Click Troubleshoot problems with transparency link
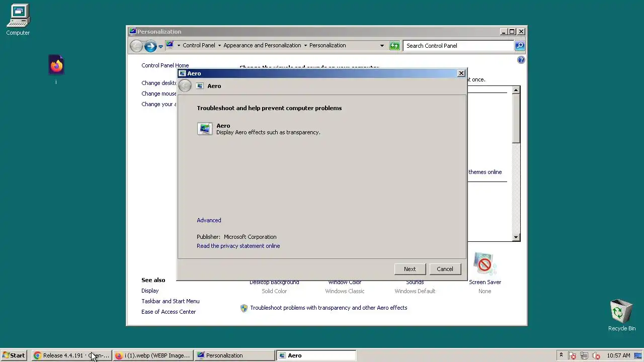The image size is (644, 362). click(x=329, y=308)
